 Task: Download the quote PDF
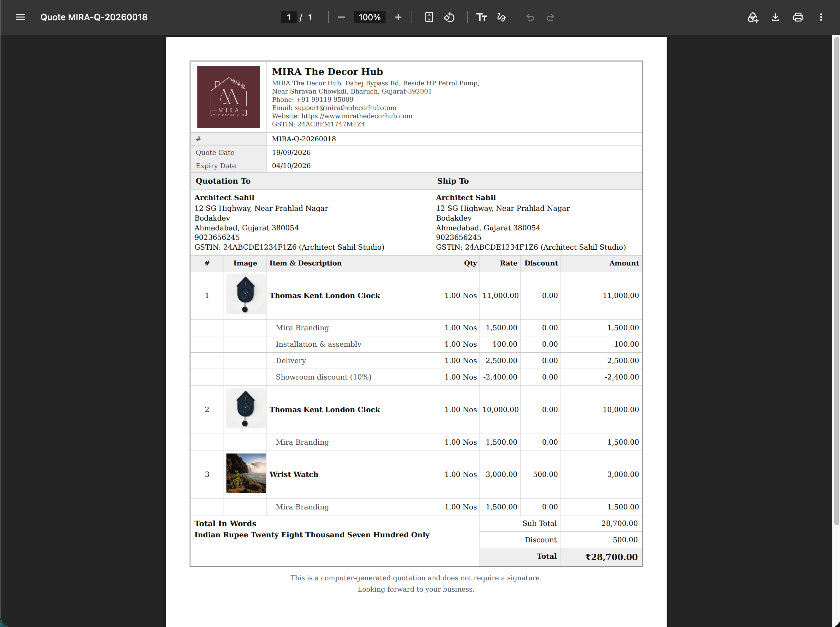(x=776, y=17)
